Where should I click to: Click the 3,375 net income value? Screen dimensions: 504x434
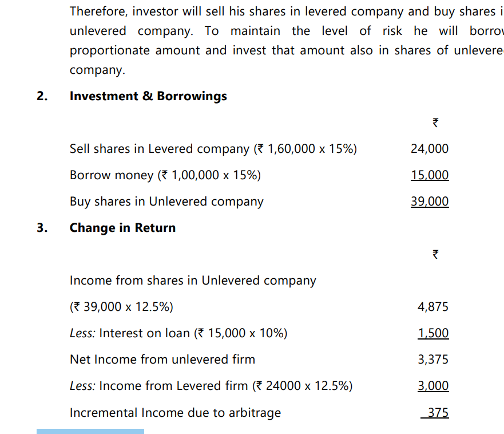click(433, 360)
